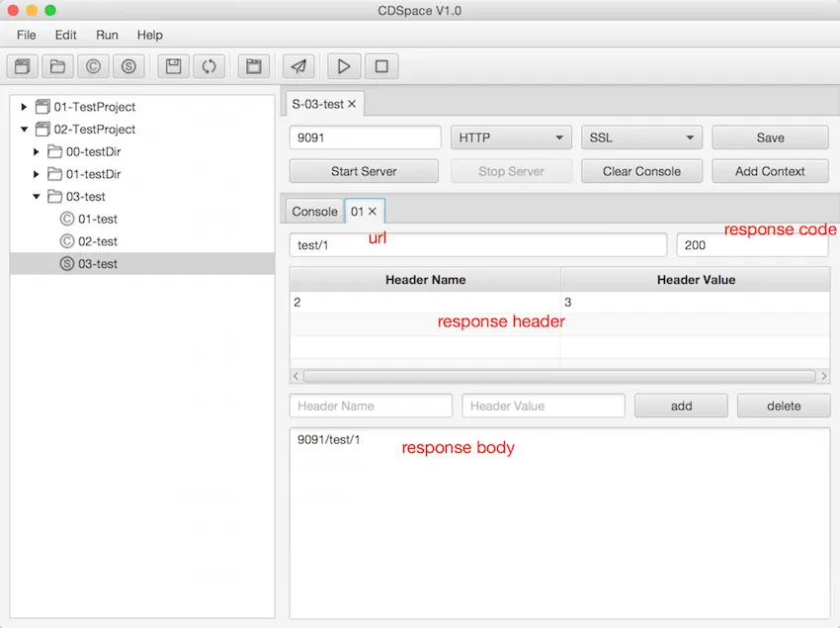840x628 pixels.
Task: Click the header table scroll right arrow
Action: [824, 376]
